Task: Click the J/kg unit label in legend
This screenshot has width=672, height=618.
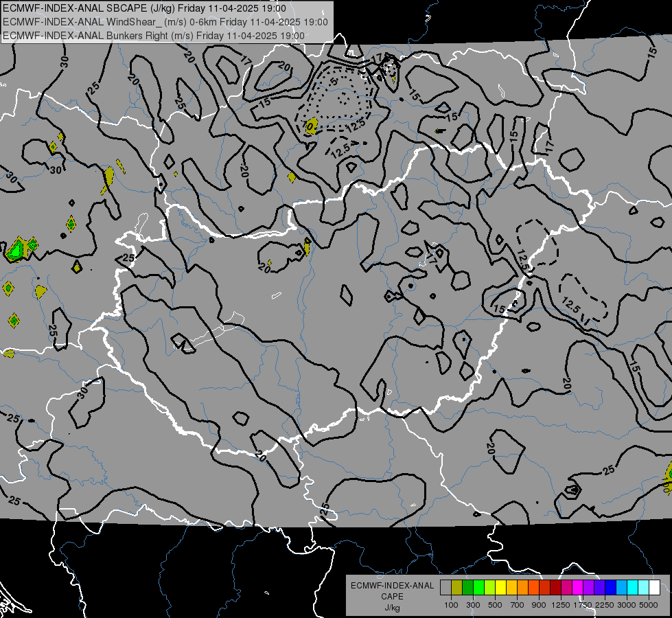Action: tap(392, 608)
